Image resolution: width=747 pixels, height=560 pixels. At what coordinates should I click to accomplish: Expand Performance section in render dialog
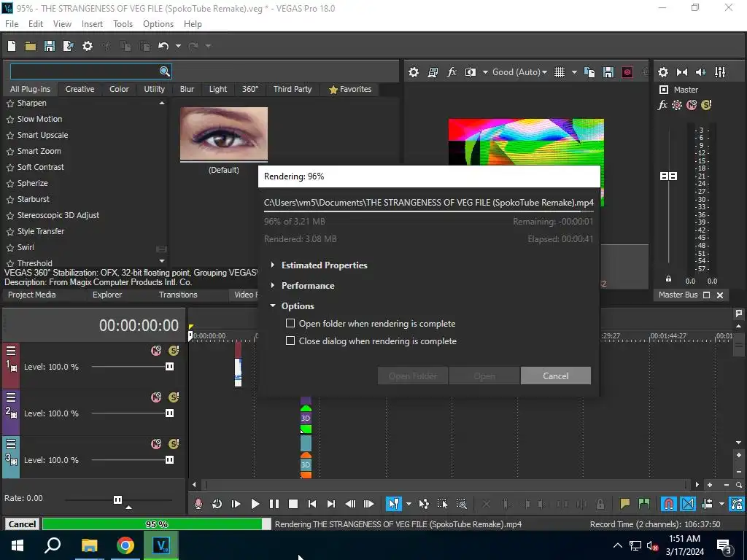point(273,285)
